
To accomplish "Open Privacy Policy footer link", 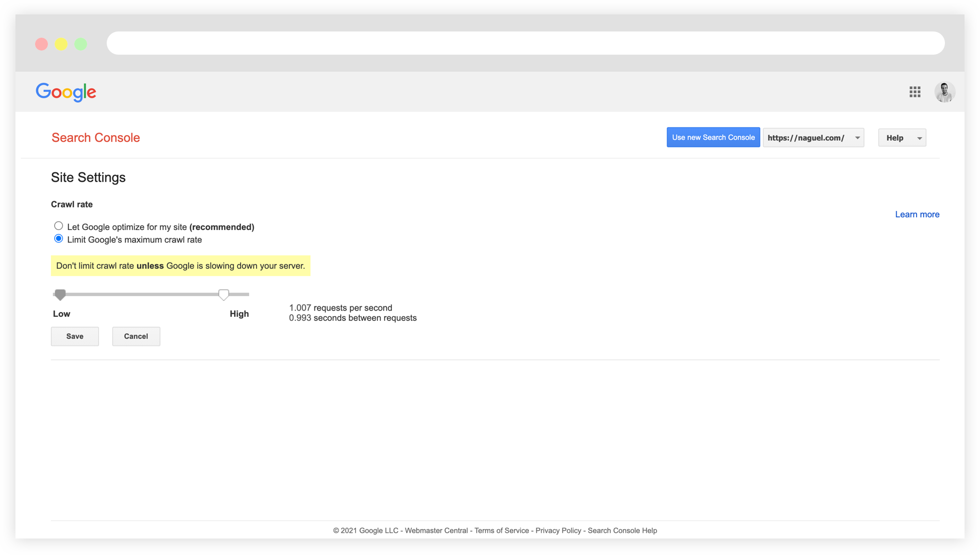I will point(558,530).
